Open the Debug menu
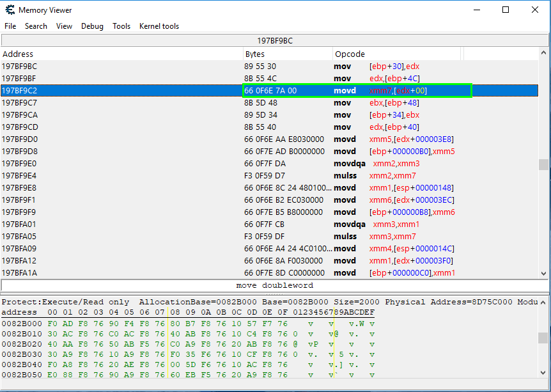Image resolution: width=551 pixels, height=392 pixels. coord(92,26)
